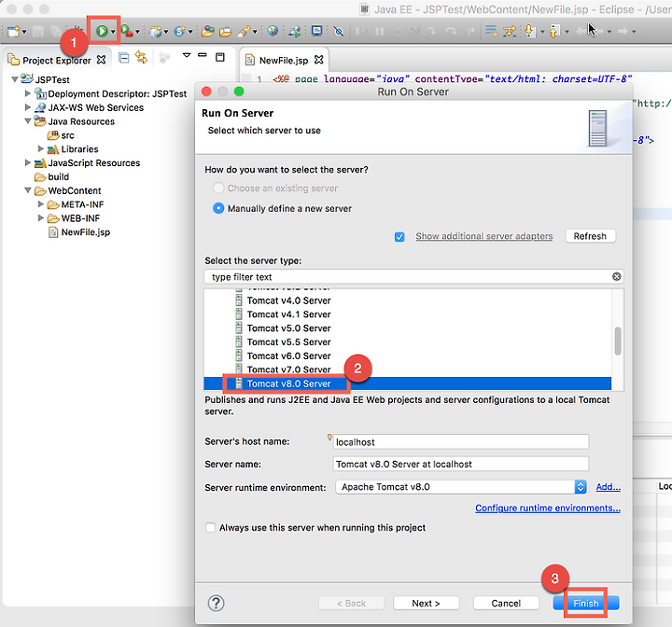This screenshot has width=672, height=627.
Task: Open Server runtime environment combo box
Action: (461, 487)
